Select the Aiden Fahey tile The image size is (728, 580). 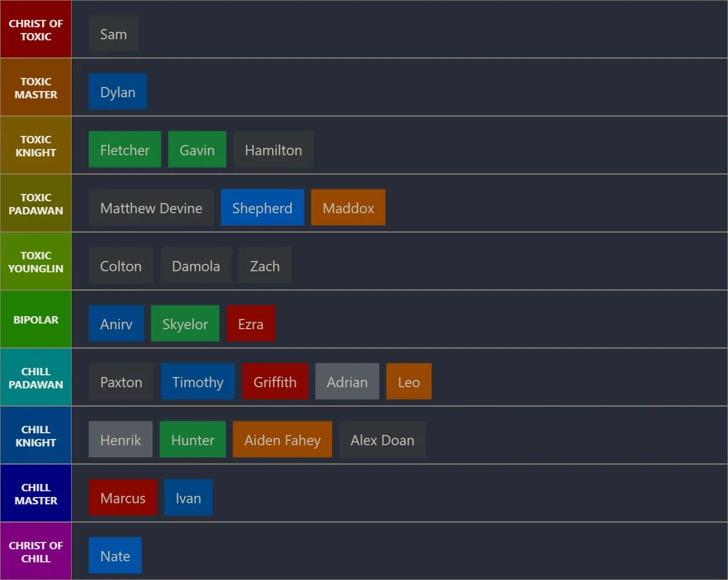[x=282, y=440]
